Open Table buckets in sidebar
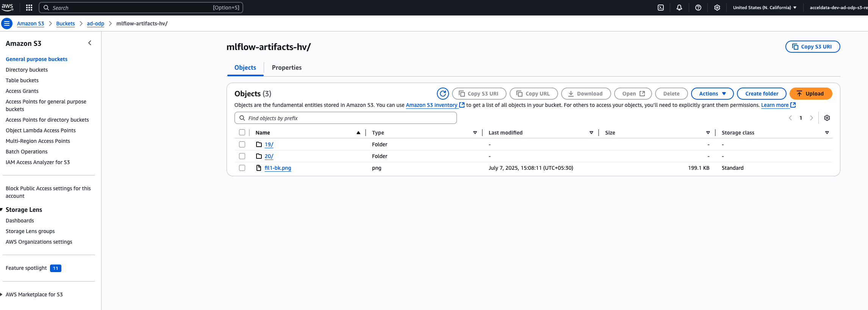 pyautogui.click(x=22, y=80)
